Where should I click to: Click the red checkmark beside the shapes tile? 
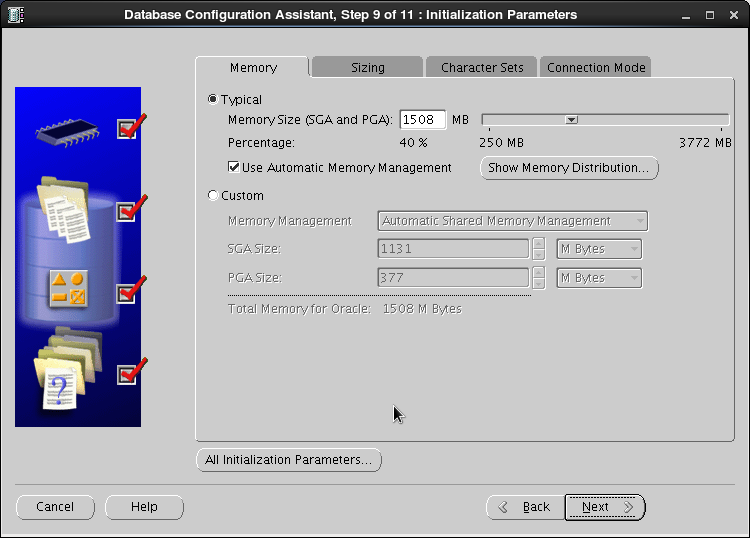(132, 290)
